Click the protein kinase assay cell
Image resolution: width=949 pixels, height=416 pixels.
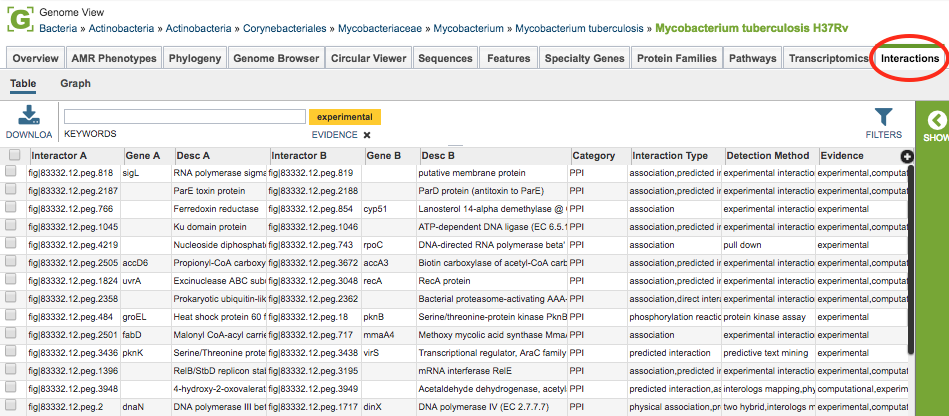pyautogui.click(x=769, y=317)
